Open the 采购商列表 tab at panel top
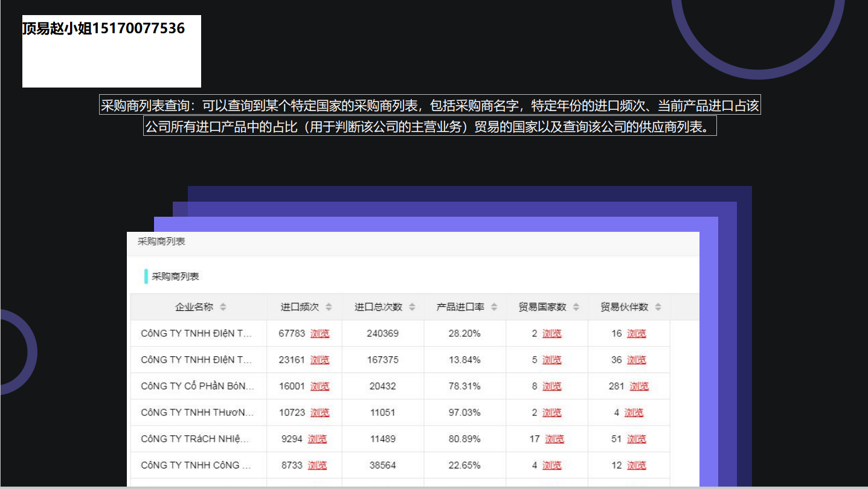 pos(161,241)
